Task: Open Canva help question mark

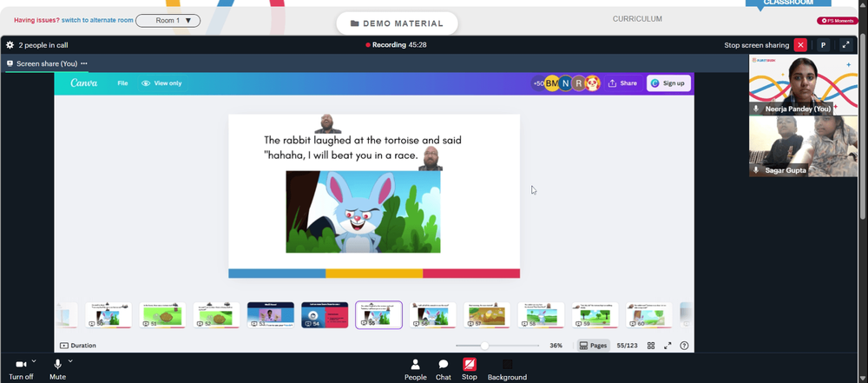Action: (684, 346)
